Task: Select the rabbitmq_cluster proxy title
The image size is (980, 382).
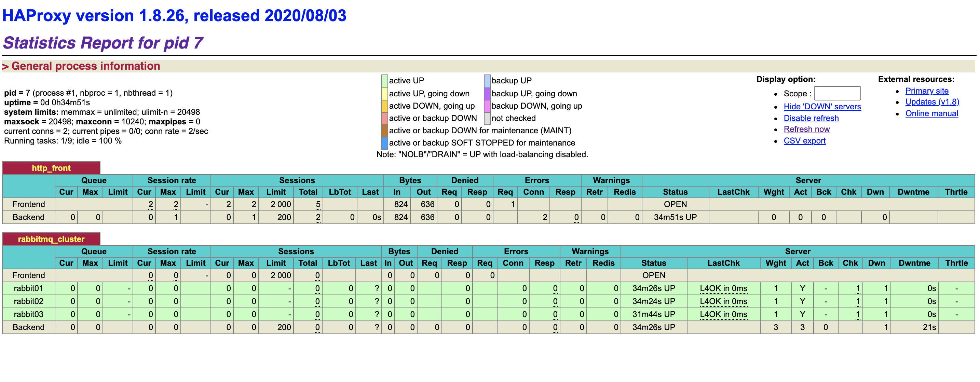Action: [51, 239]
